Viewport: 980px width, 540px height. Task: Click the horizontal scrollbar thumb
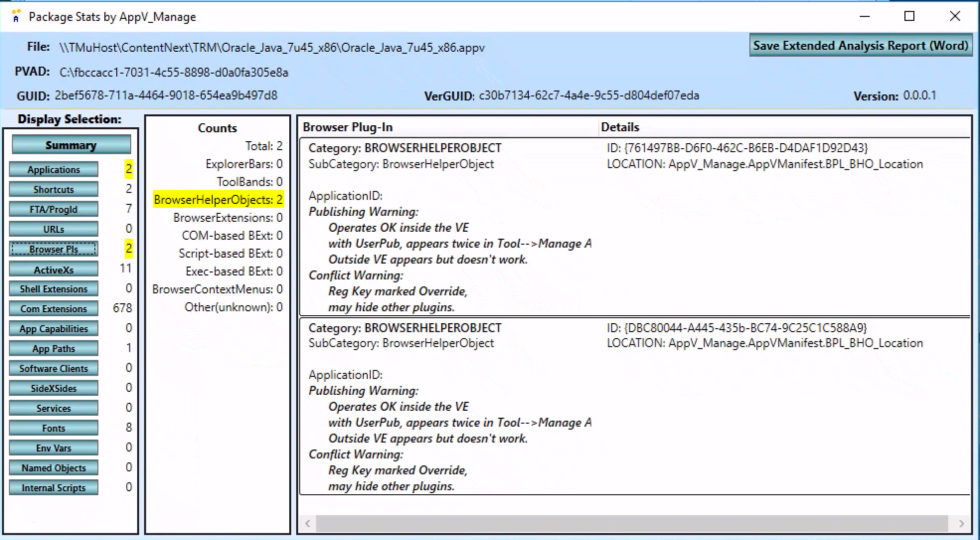pos(632,523)
